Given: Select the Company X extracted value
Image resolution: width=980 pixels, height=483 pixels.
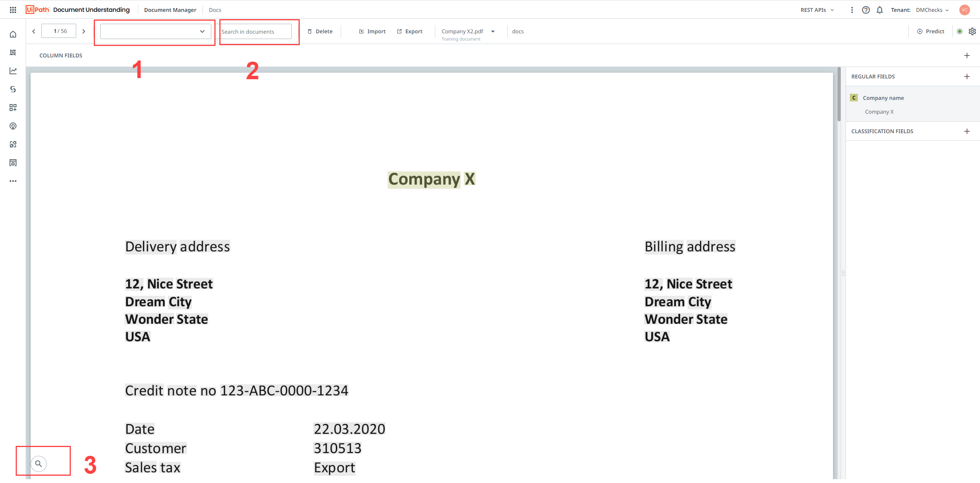Looking at the screenshot, I should click(879, 112).
